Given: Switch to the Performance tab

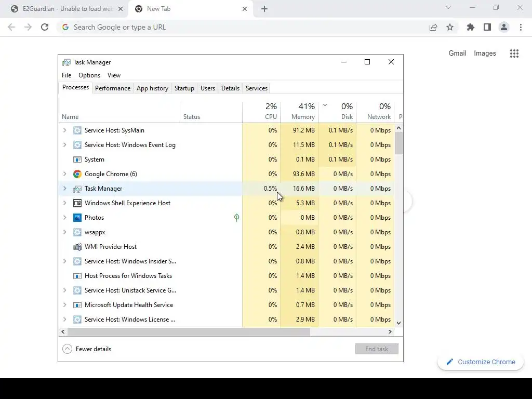Looking at the screenshot, I should (113, 88).
